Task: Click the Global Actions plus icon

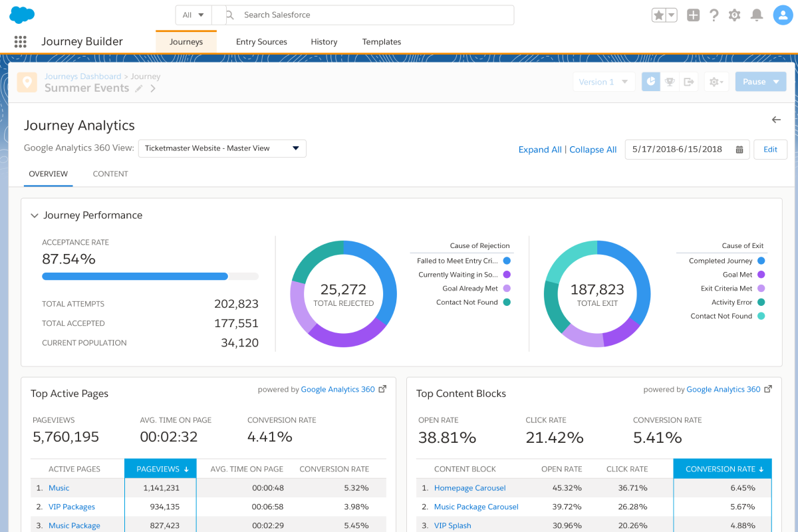Action: pyautogui.click(x=694, y=15)
